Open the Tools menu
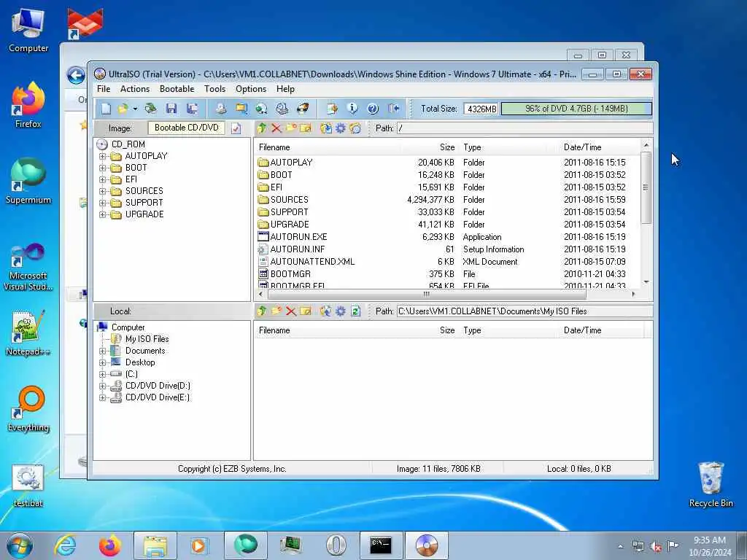The height and width of the screenshot is (560, 747). tap(215, 89)
